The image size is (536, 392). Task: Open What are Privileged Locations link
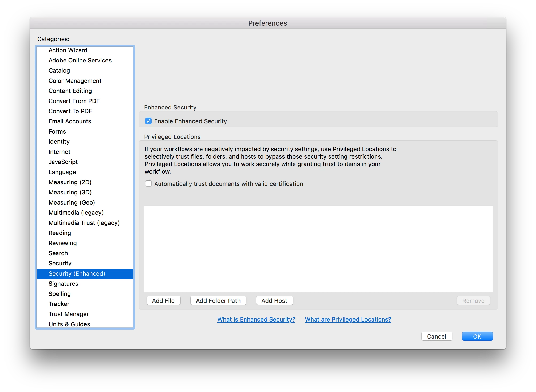pyautogui.click(x=348, y=319)
